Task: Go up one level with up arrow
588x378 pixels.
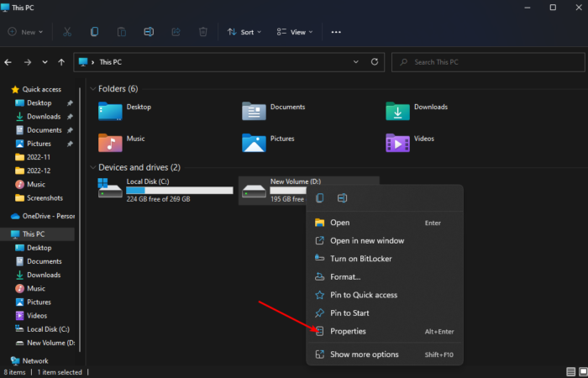Action: click(x=61, y=62)
